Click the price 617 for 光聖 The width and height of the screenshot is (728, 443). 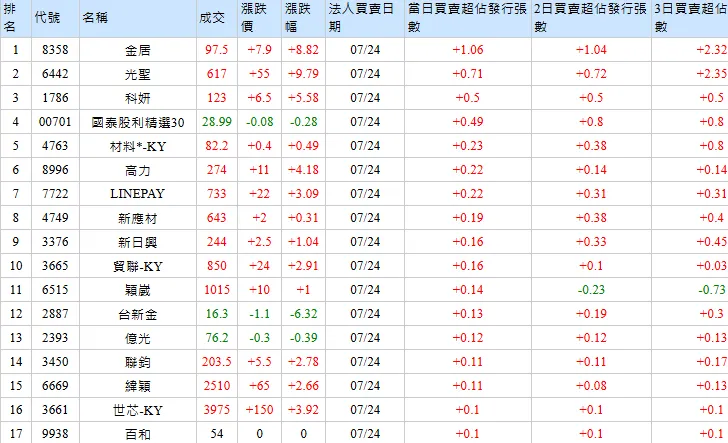click(x=217, y=74)
